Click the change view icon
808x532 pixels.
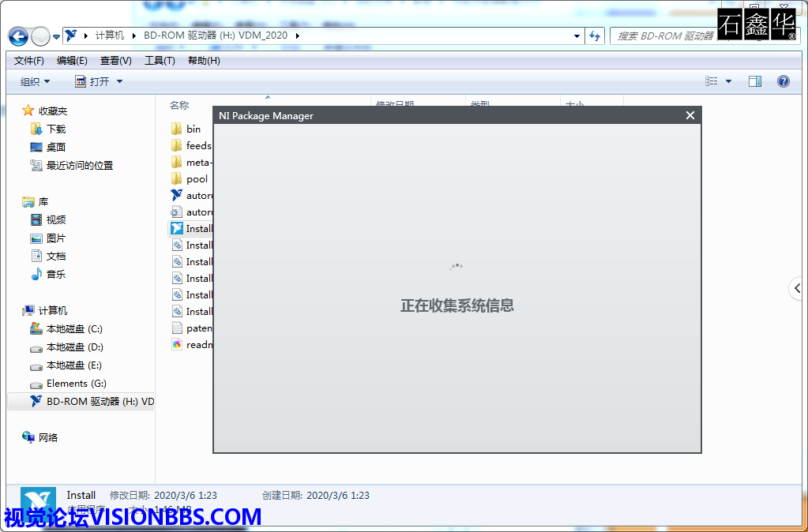712,81
